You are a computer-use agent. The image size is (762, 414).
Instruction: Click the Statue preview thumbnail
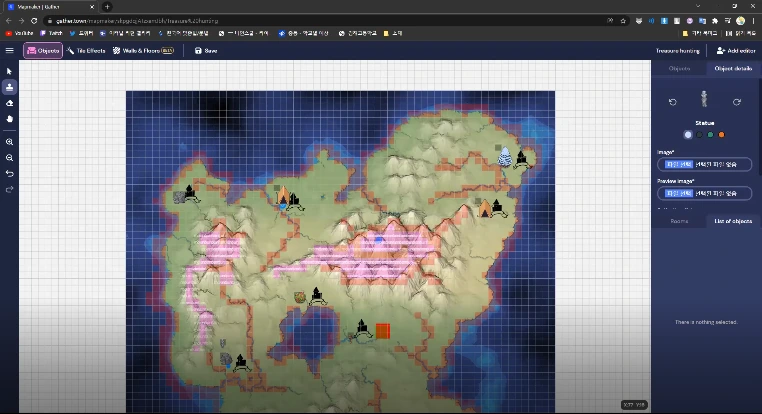(x=704, y=99)
